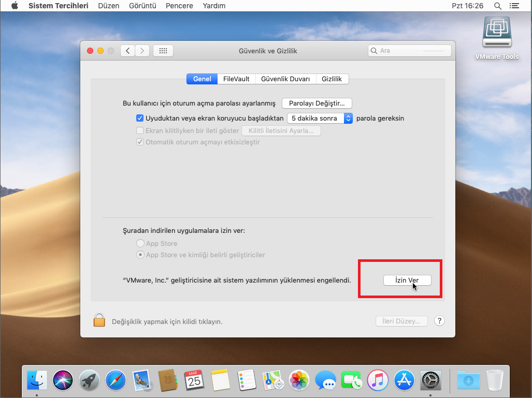Viewport: 532px width, 398px height.
Task: Open the App Store dock icon
Action: click(x=404, y=382)
